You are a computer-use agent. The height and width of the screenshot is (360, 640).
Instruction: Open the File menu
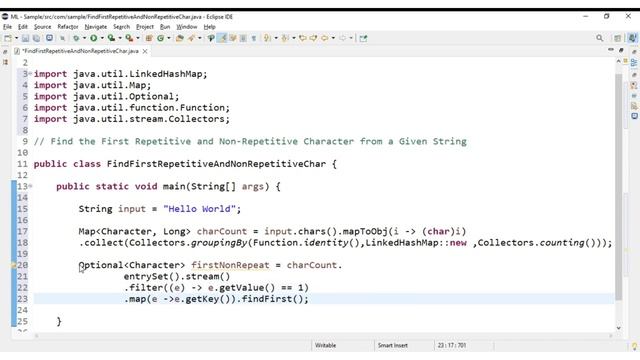point(7,27)
